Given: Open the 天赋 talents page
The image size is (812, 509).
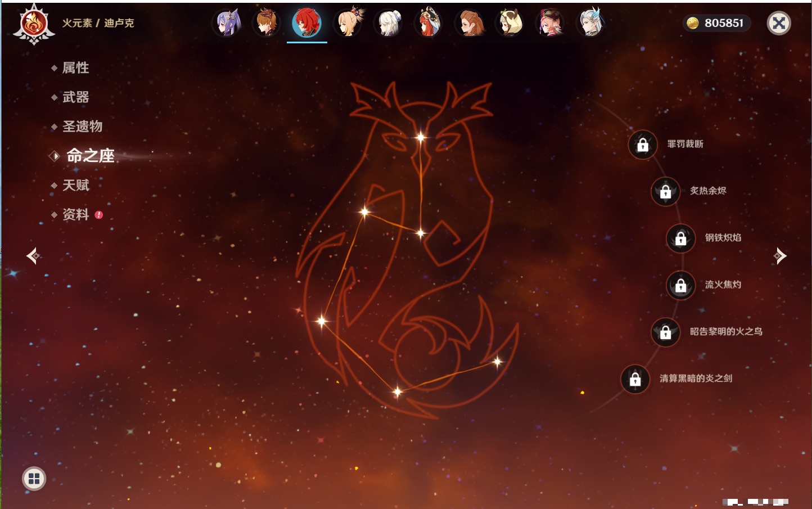Looking at the screenshot, I should coord(75,185).
